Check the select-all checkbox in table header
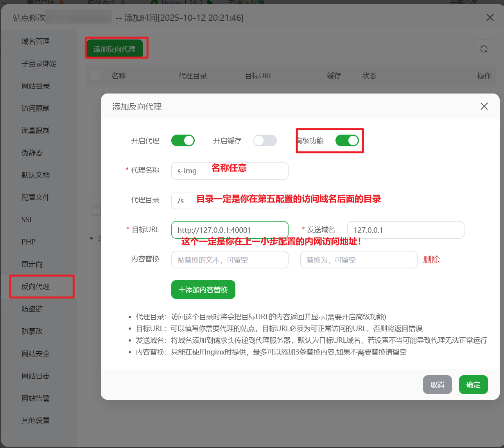This screenshot has width=504, height=448. pyautogui.click(x=95, y=76)
